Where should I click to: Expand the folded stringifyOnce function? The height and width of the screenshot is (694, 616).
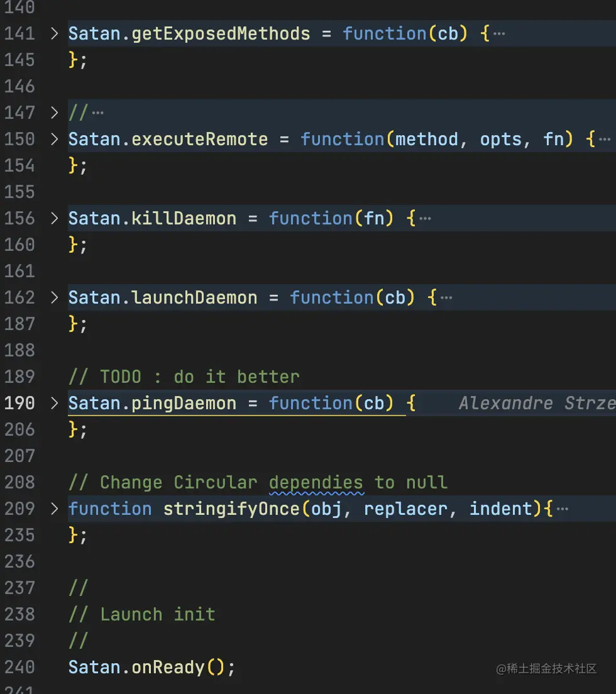point(54,509)
